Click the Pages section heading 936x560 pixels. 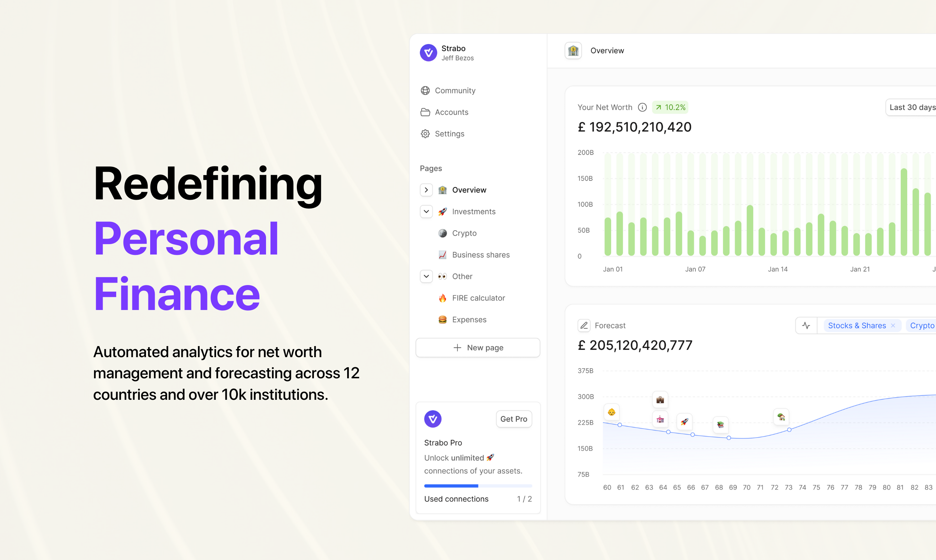tap(431, 168)
